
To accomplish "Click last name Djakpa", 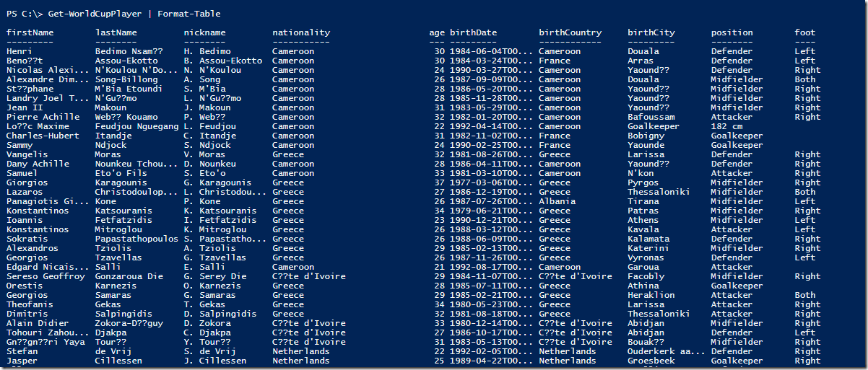I will 110,332.
